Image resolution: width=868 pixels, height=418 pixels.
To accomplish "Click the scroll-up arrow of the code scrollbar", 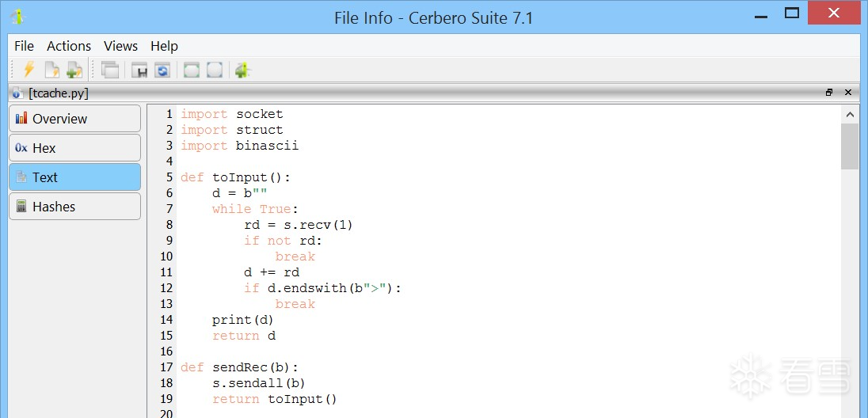I will 850,114.
